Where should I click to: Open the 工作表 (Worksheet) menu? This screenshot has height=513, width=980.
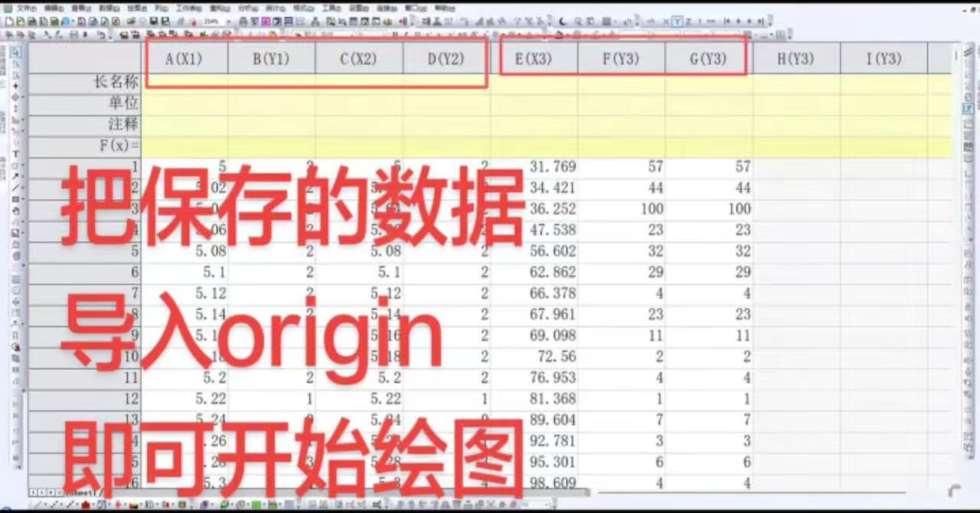pos(188,8)
